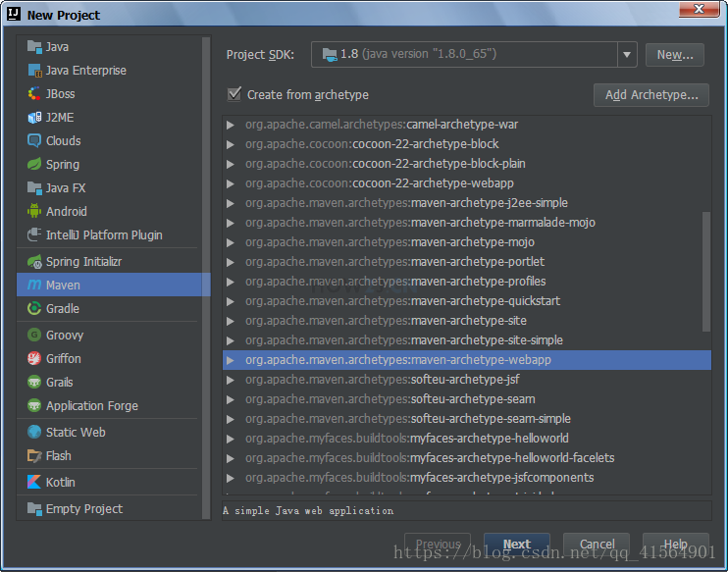Click the SDK folder icon in combo box
Viewport: 728px width, 572px height.
tap(330, 54)
